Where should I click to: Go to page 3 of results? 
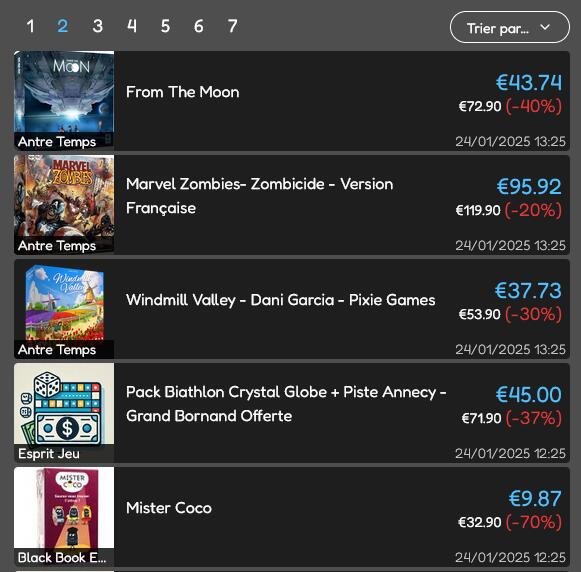(x=97, y=26)
